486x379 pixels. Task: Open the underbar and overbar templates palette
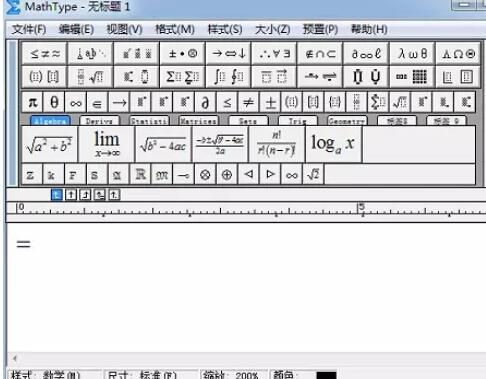click(x=275, y=77)
